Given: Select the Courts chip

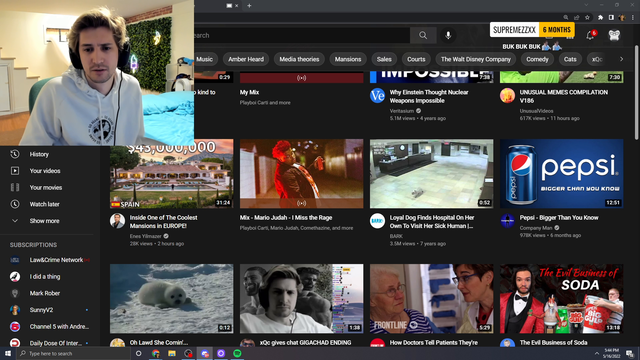Looking at the screenshot, I should click(x=416, y=59).
